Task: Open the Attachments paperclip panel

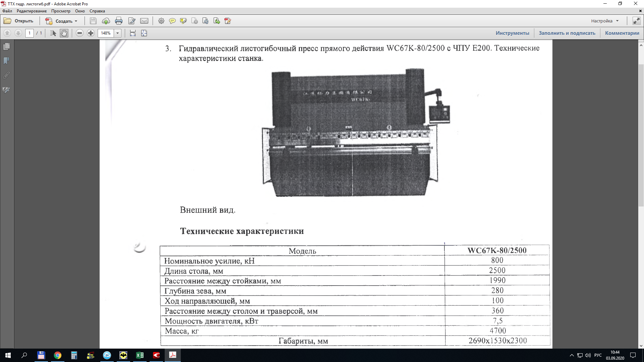Action: (6, 75)
